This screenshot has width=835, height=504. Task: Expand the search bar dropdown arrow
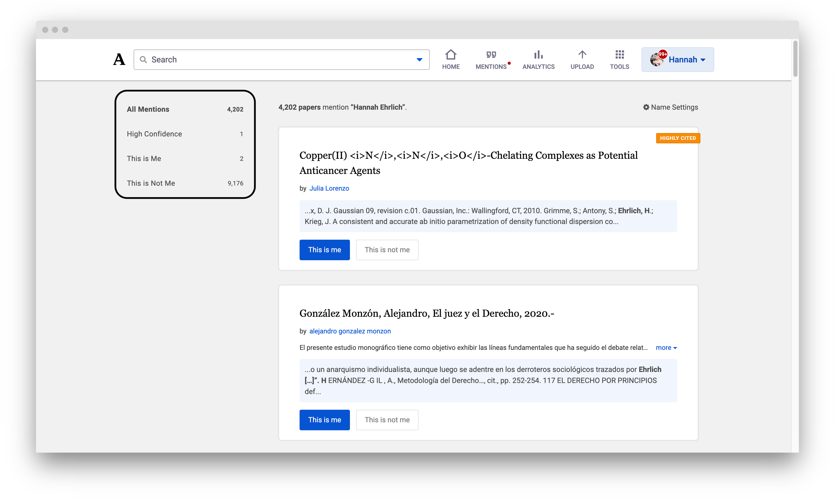point(419,59)
